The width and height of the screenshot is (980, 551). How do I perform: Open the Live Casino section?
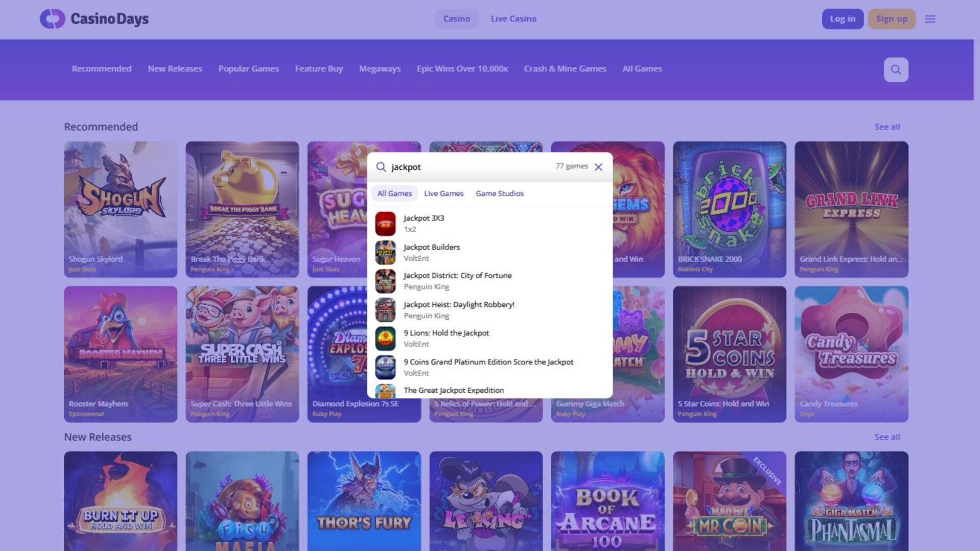[x=513, y=19]
